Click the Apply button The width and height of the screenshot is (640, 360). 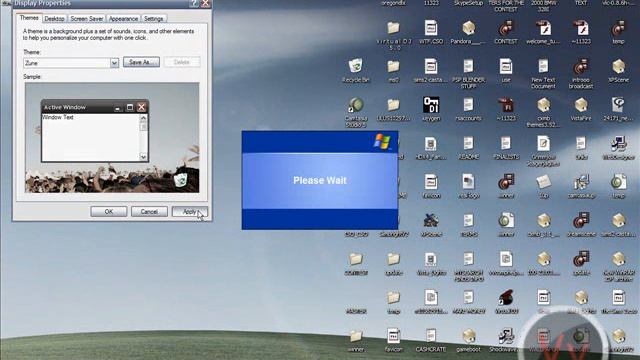pos(190,211)
